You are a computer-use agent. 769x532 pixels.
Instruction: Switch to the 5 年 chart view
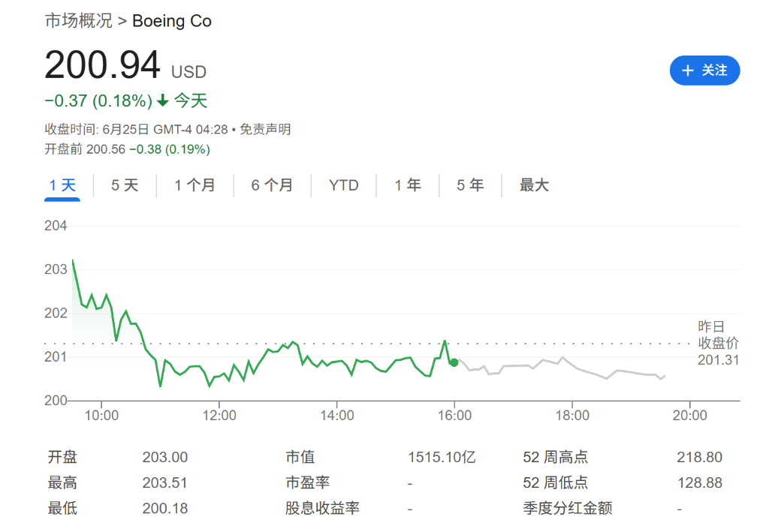tap(469, 185)
